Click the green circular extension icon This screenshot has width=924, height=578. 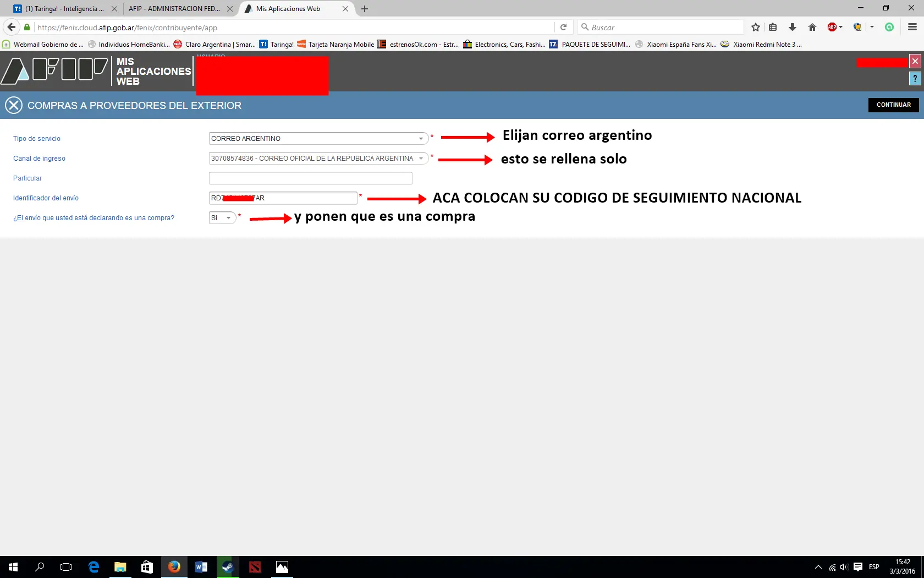[x=889, y=27]
